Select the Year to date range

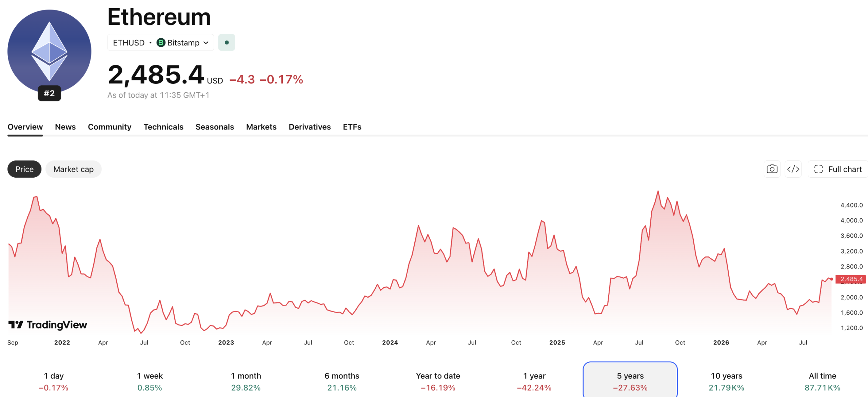438,381
